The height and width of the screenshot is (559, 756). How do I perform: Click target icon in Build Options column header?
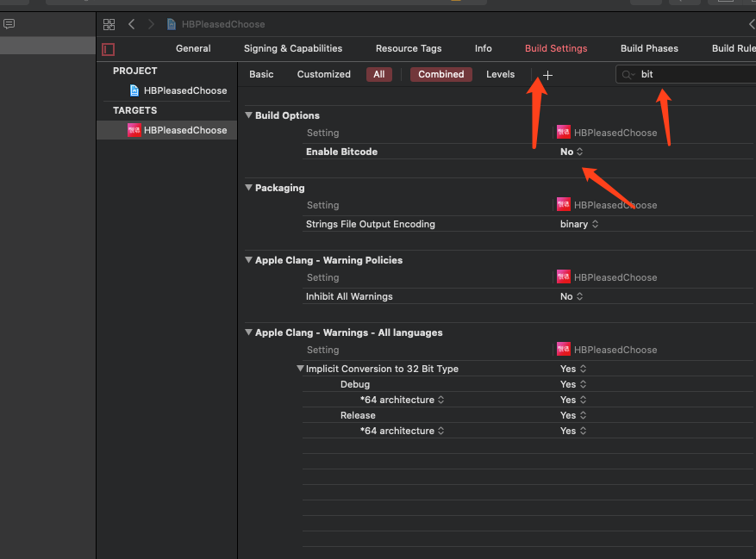(x=563, y=132)
